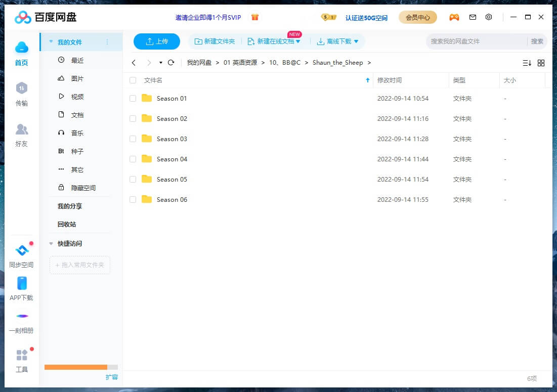Open the 好友 friends icon in sidebar
This screenshot has width=557, height=392.
[x=21, y=130]
